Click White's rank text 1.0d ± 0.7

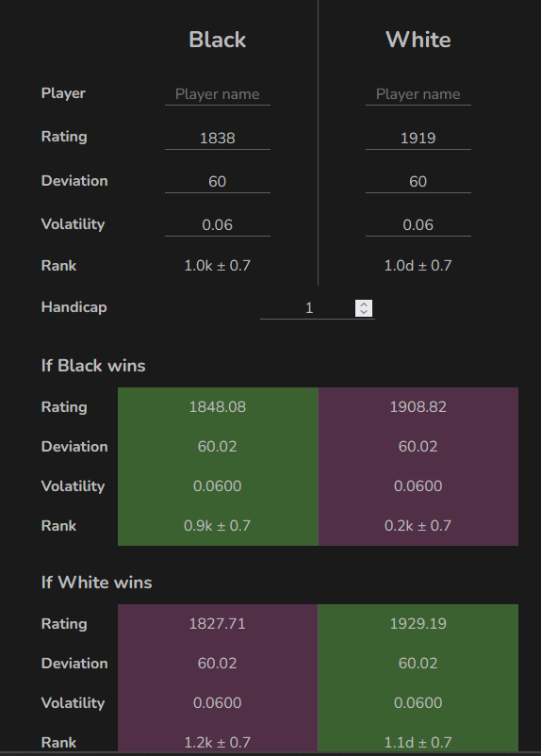pyautogui.click(x=418, y=266)
